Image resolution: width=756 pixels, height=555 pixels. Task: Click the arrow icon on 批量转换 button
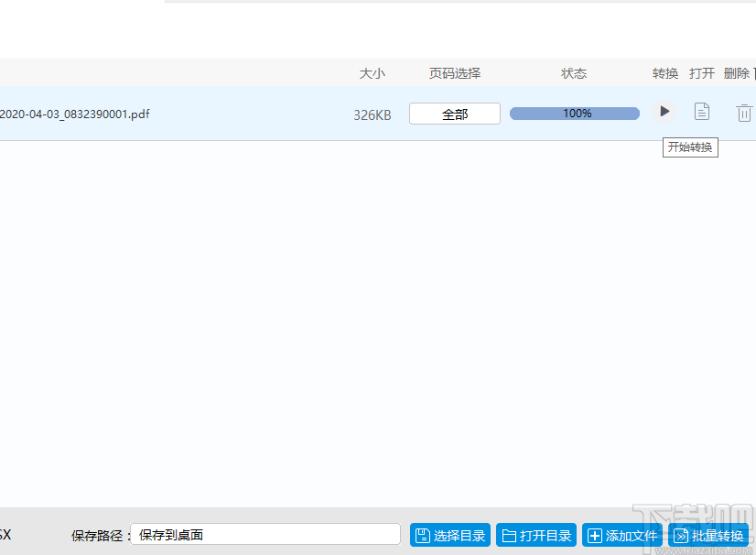681,536
